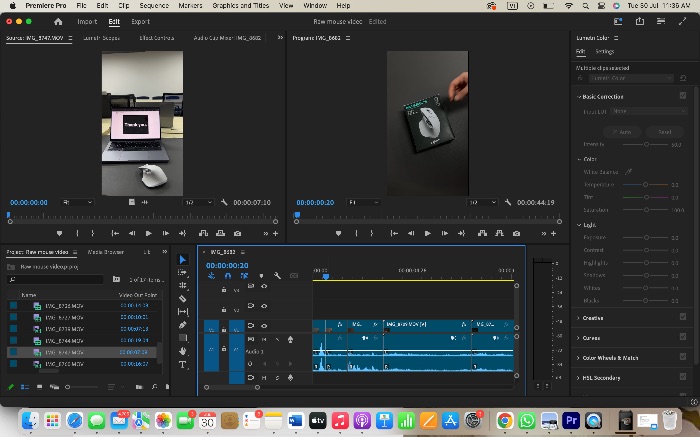The width and height of the screenshot is (700, 437).
Task: Open the Sequence menu
Action: pyautogui.click(x=154, y=5)
